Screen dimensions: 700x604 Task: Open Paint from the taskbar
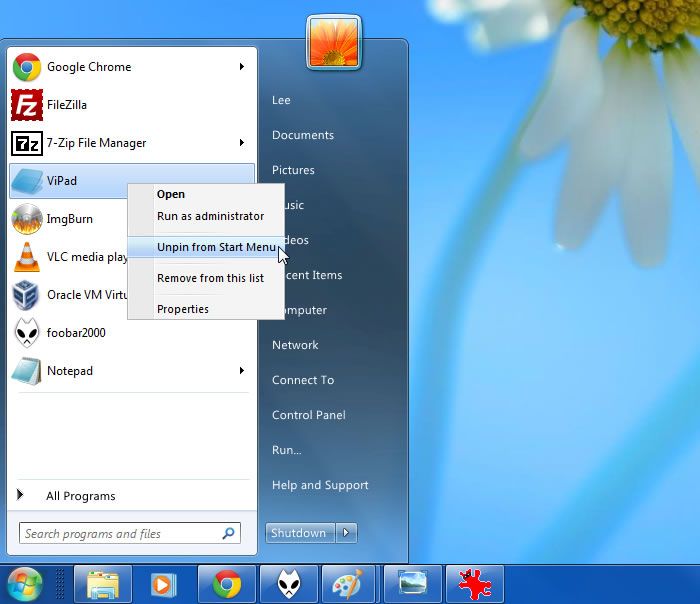tap(348, 584)
